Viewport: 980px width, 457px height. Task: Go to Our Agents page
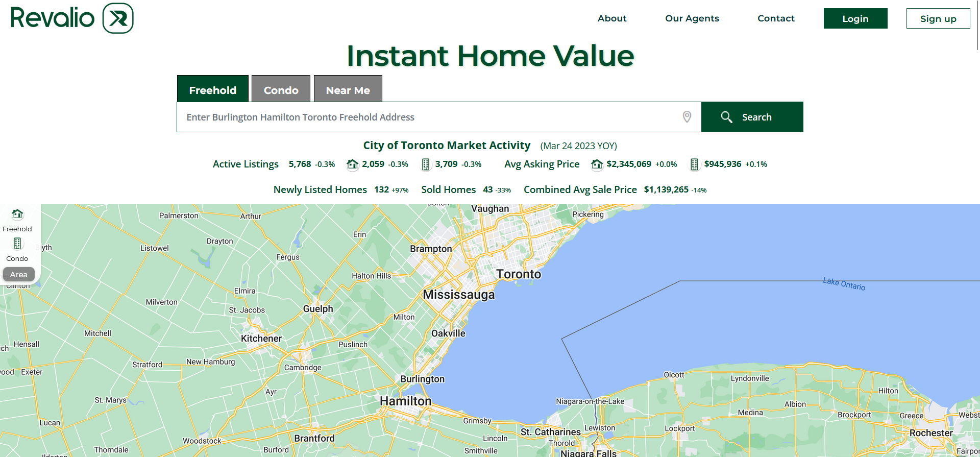[692, 18]
